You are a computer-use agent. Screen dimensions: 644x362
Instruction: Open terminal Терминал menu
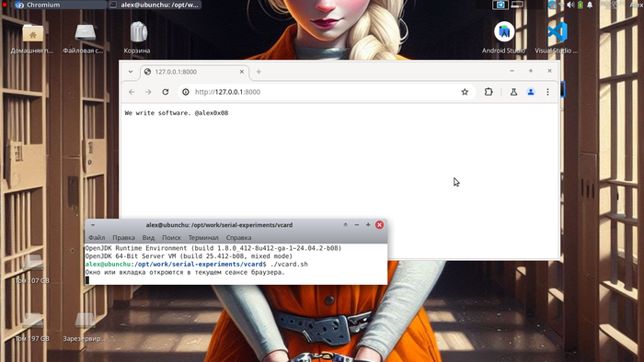(203, 237)
